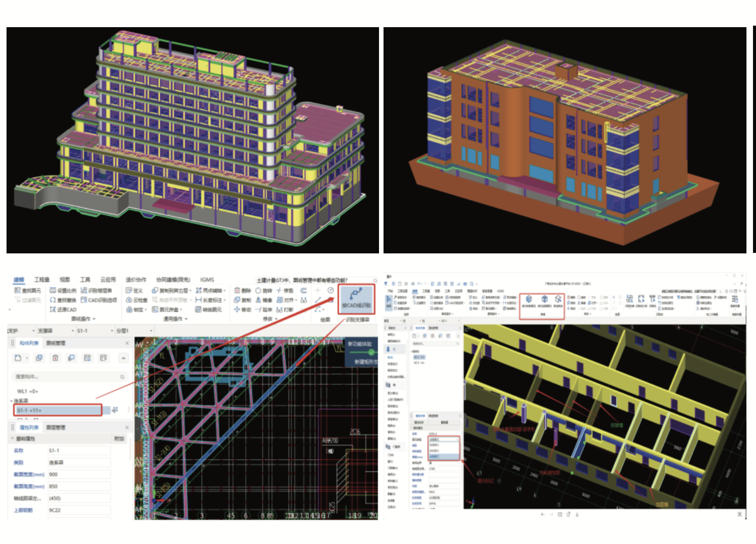Open the 分层1 layer dropdown
This screenshot has height=544, width=756.
[x=151, y=331]
